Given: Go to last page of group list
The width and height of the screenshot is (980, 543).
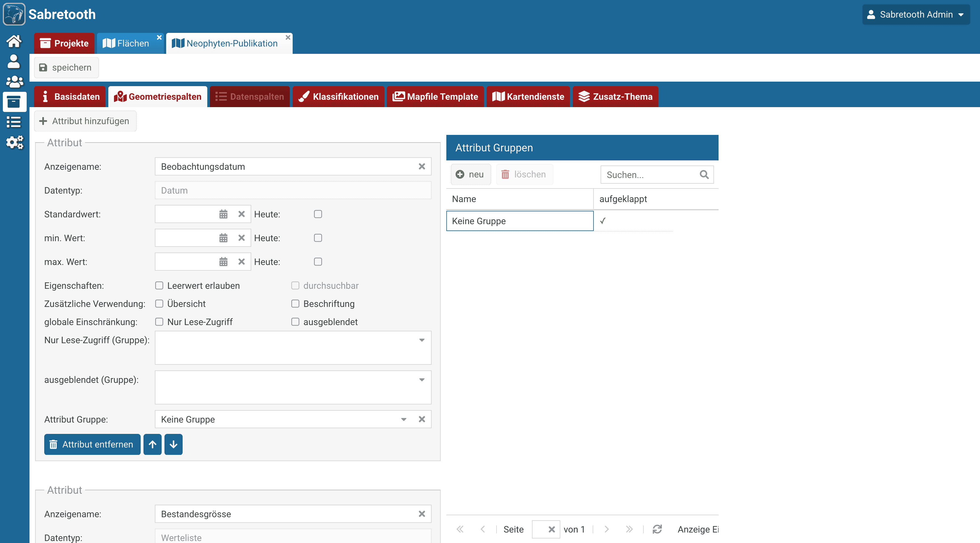Looking at the screenshot, I should pos(629,529).
